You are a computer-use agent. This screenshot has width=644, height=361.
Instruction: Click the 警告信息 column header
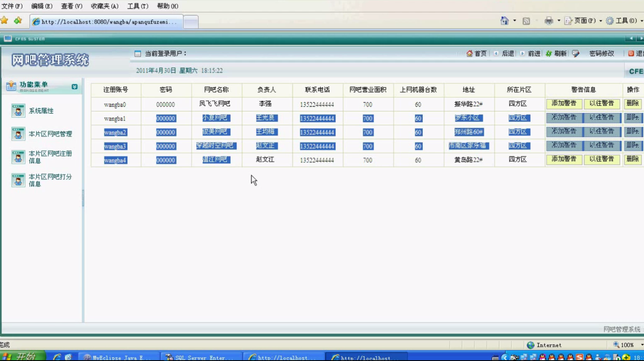[583, 90]
